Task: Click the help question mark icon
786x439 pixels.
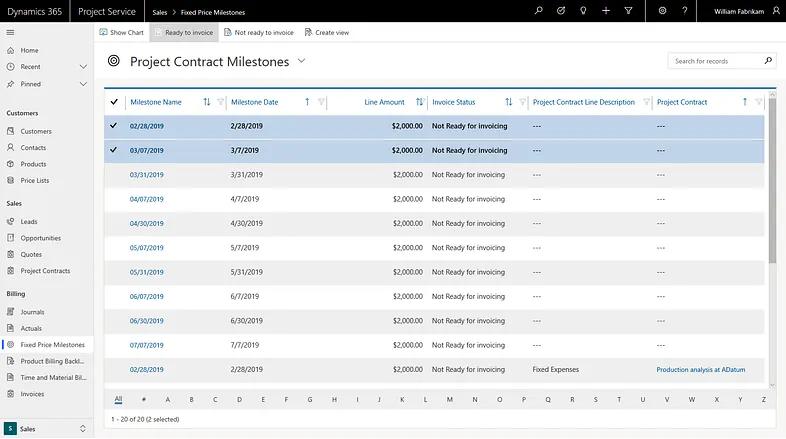Action: [685, 11]
